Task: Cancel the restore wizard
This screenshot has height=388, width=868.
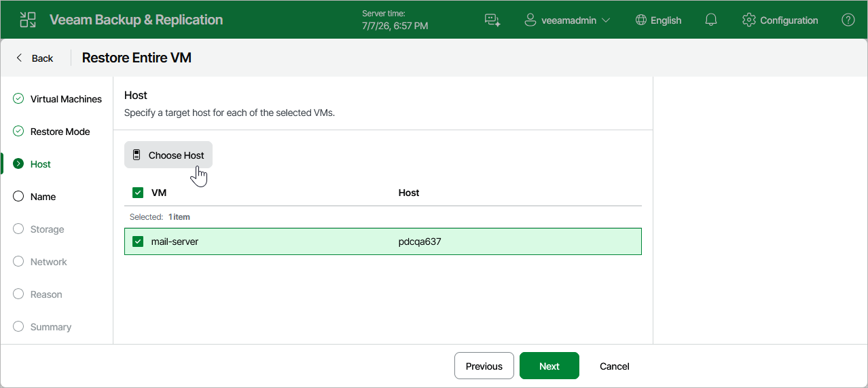Action: coord(615,366)
